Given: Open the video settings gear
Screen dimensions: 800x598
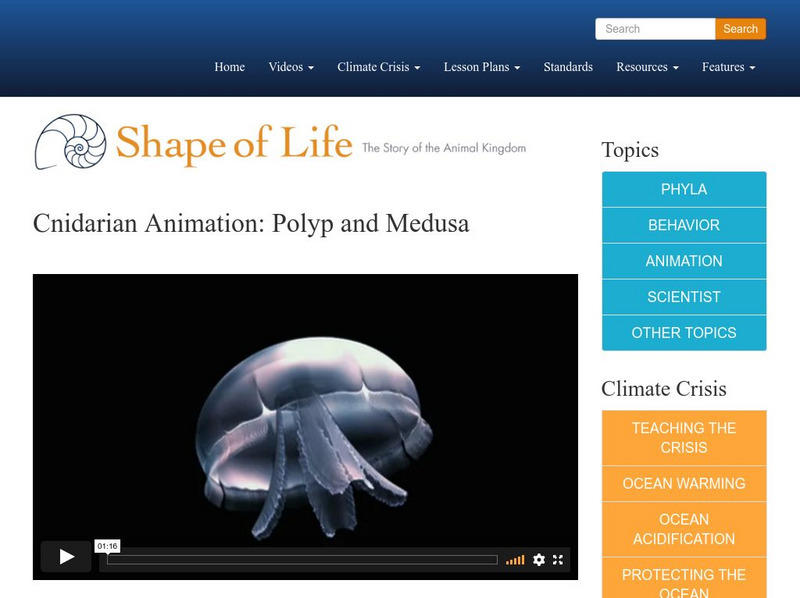Looking at the screenshot, I should [540, 560].
